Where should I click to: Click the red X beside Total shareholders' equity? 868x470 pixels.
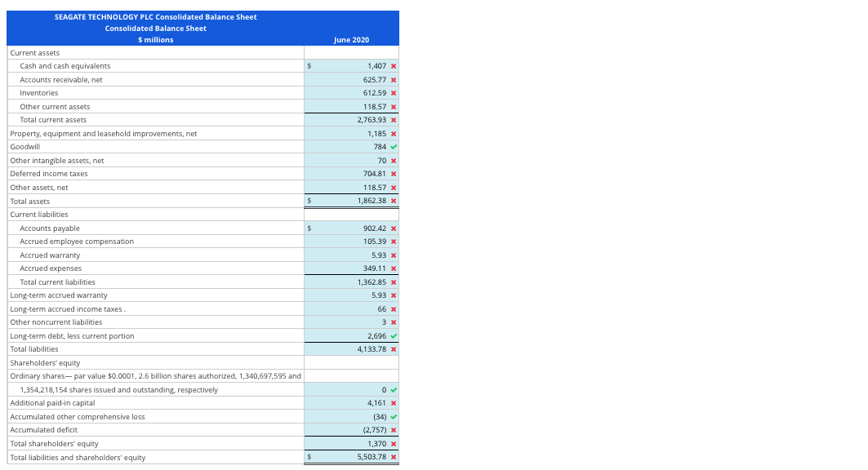coord(394,444)
